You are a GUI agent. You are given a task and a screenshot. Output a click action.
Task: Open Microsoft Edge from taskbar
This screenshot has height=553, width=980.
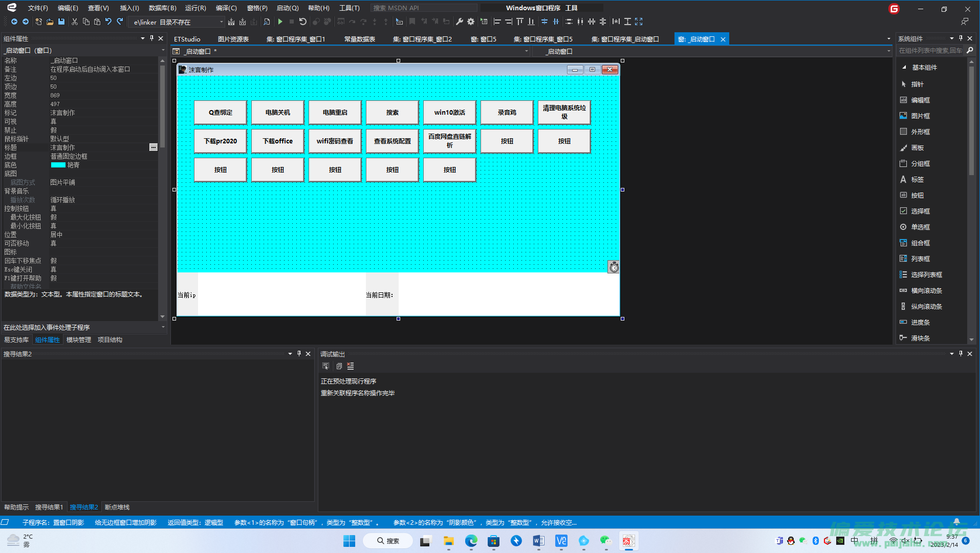(x=471, y=541)
